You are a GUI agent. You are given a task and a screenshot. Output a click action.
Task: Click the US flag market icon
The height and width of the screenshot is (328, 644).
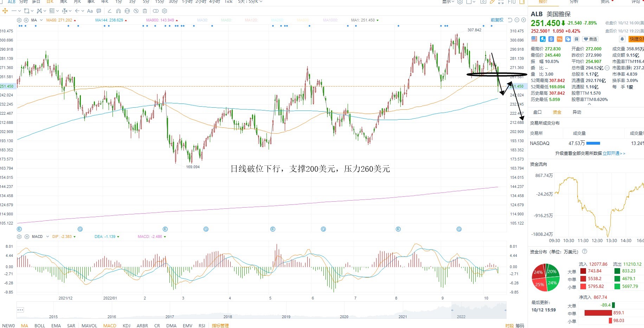534,39
